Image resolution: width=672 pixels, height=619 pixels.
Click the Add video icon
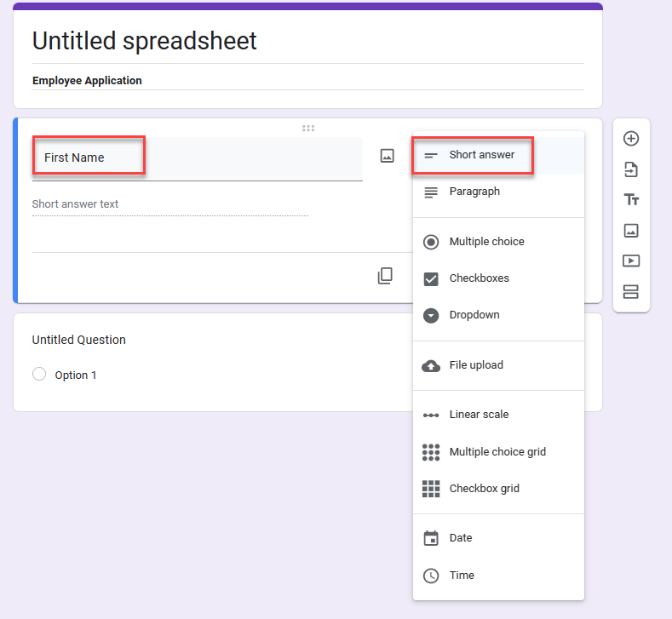pyautogui.click(x=631, y=261)
